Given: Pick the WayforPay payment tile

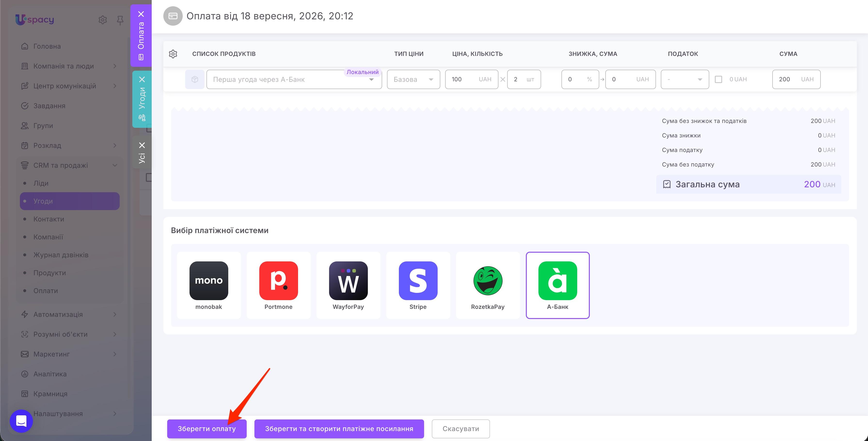Looking at the screenshot, I should coord(348,285).
